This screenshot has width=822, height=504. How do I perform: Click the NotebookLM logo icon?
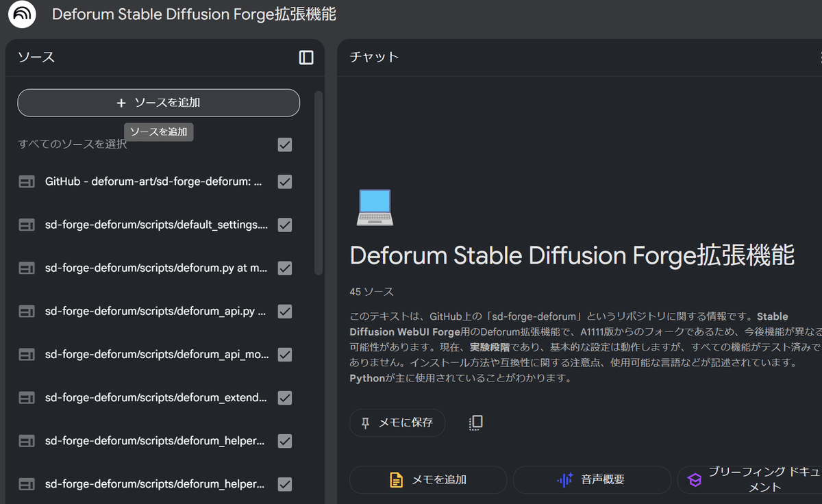(x=21, y=14)
